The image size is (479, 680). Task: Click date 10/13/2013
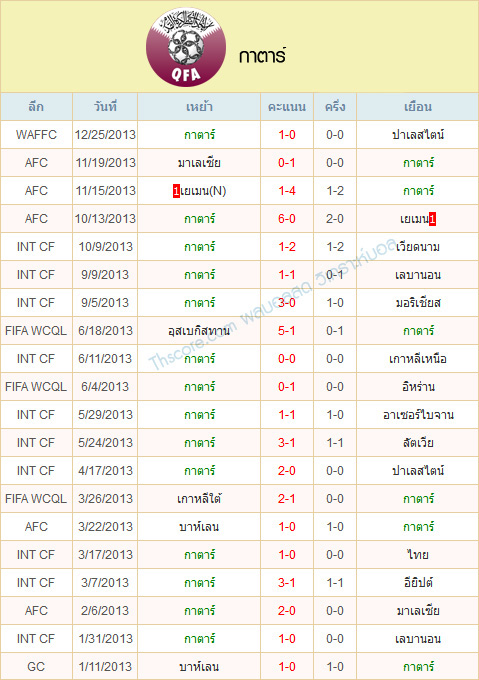[x=105, y=219]
